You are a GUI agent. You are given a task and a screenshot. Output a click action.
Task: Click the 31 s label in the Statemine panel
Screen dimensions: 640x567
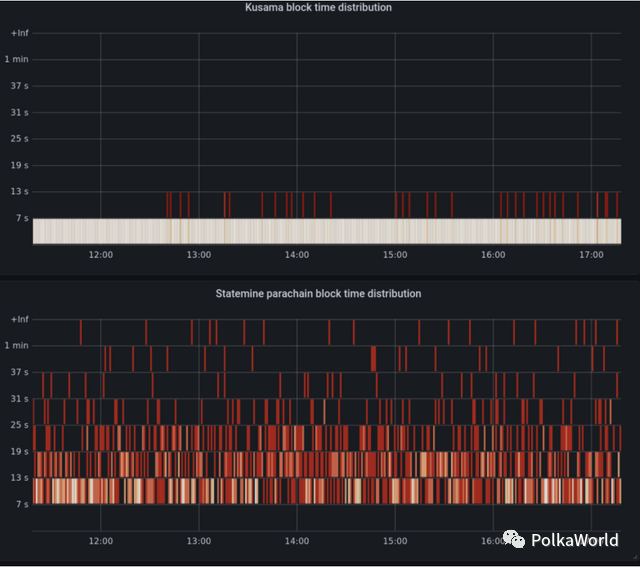point(20,398)
